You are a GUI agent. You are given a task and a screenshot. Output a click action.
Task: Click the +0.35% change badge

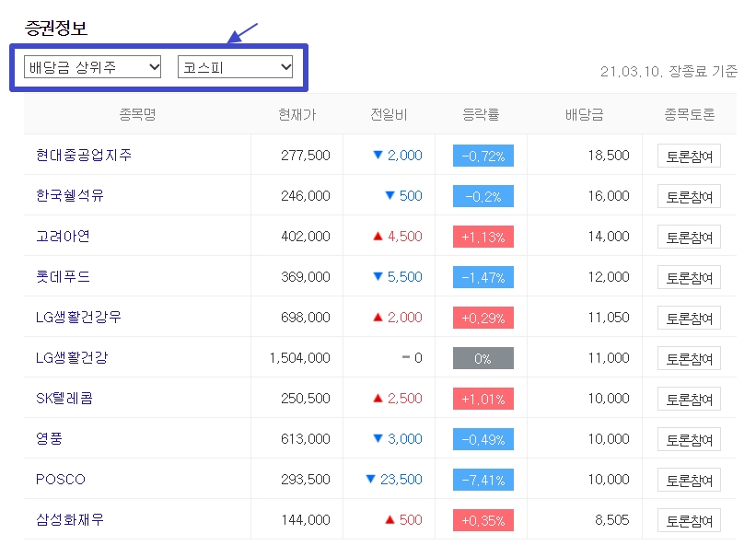[x=483, y=520]
